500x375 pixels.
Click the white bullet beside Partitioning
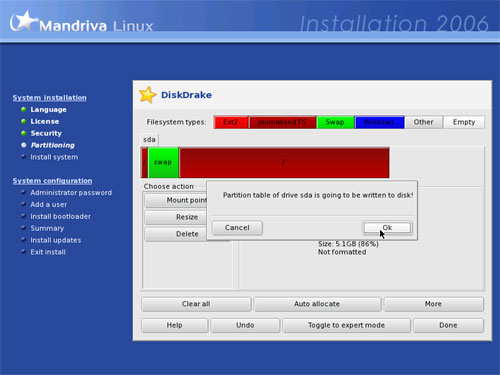click(23, 145)
